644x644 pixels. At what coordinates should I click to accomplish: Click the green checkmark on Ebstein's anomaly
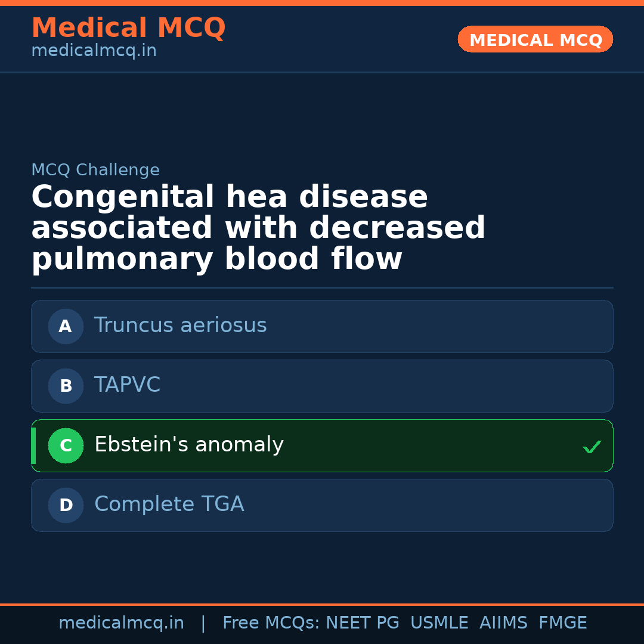[592, 447]
